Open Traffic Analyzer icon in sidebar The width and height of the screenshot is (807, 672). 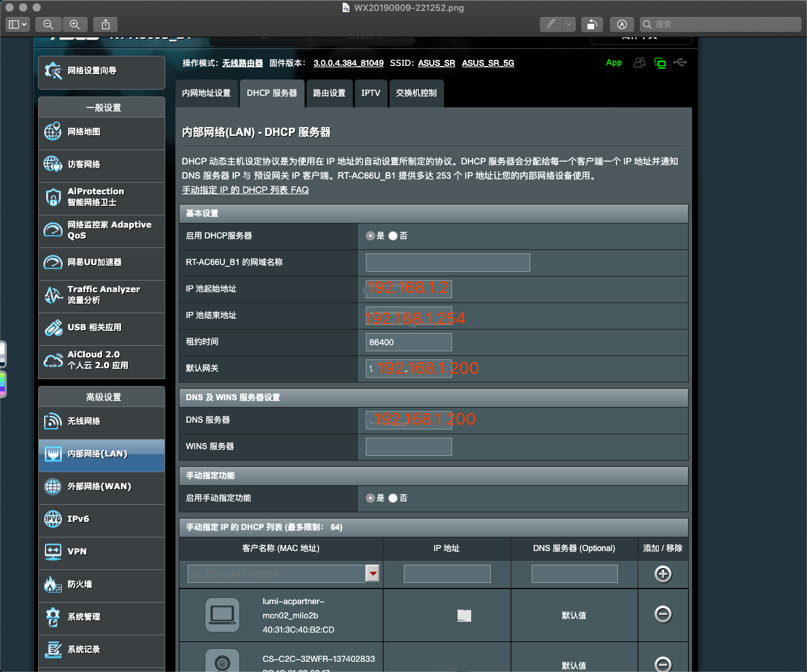[x=53, y=294]
